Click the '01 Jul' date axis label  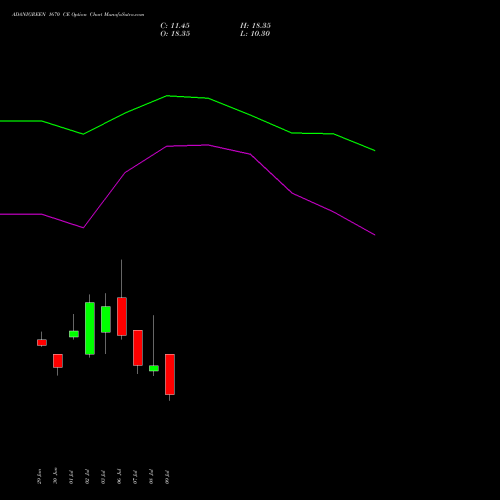pyautogui.click(x=71, y=477)
